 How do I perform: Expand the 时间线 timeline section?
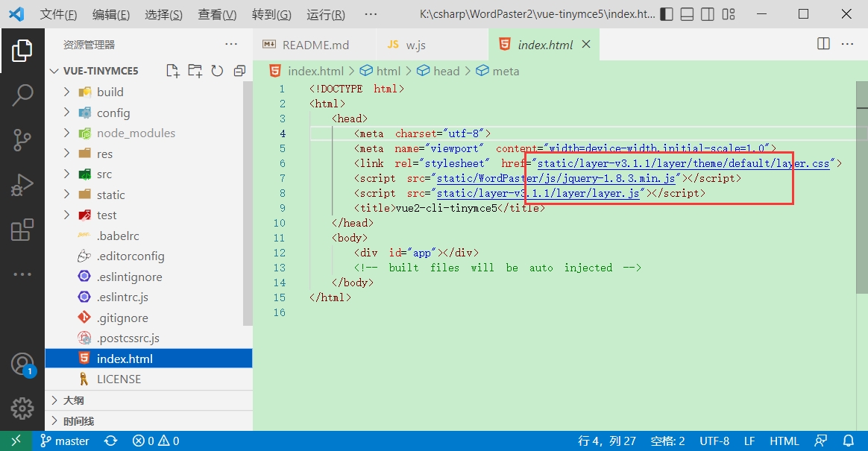[148, 421]
